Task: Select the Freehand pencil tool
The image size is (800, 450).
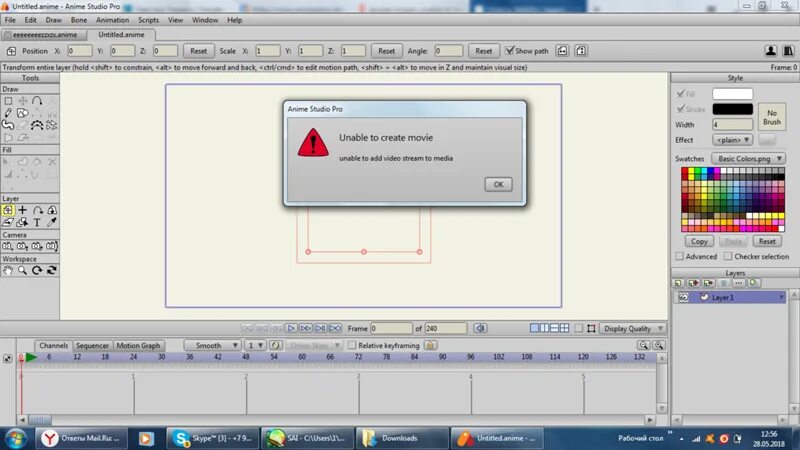Action: 8,113
